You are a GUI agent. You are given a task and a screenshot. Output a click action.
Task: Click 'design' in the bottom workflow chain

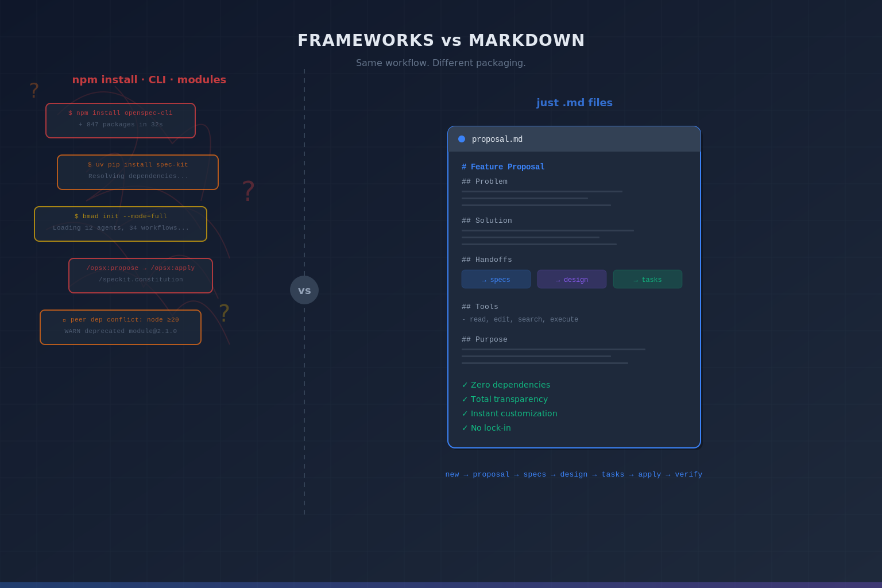click(574, 474)
